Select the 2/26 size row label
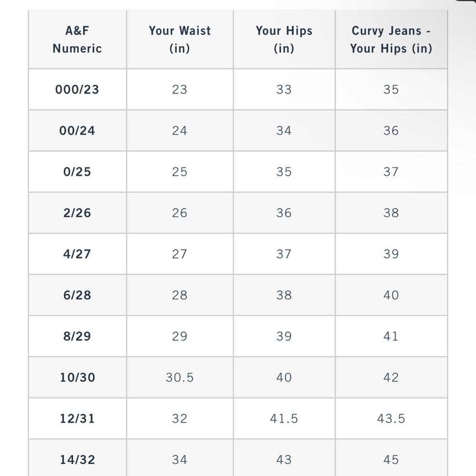The image size is (476, 476). coord(77,213)
